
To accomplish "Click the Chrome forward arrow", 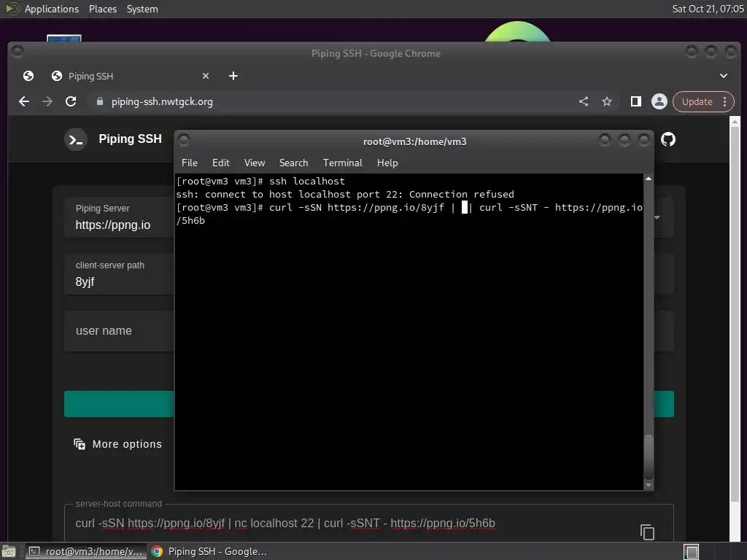I will (x=47, y=101).
